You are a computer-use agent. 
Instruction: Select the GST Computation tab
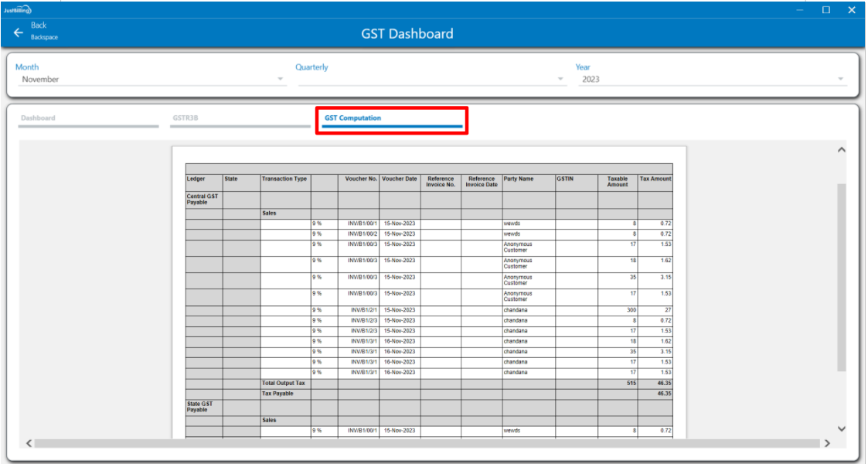click(x=353, y=118)
